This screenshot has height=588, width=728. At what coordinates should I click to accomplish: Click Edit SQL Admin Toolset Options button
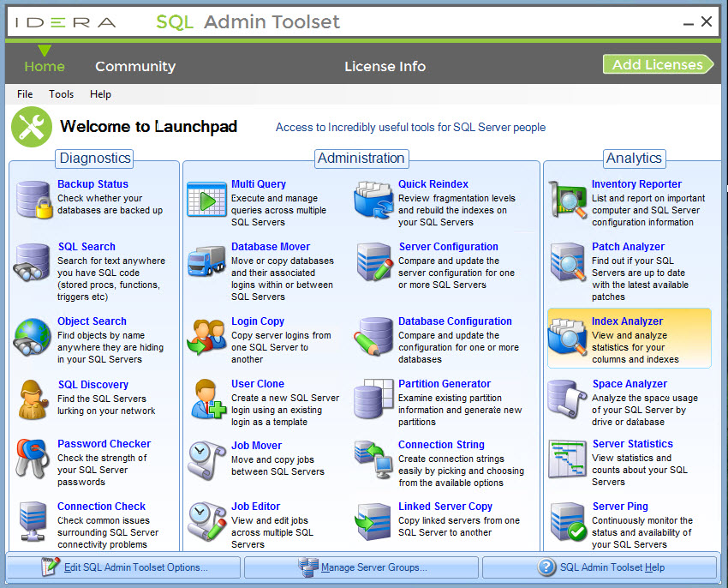tap(123, 567)
